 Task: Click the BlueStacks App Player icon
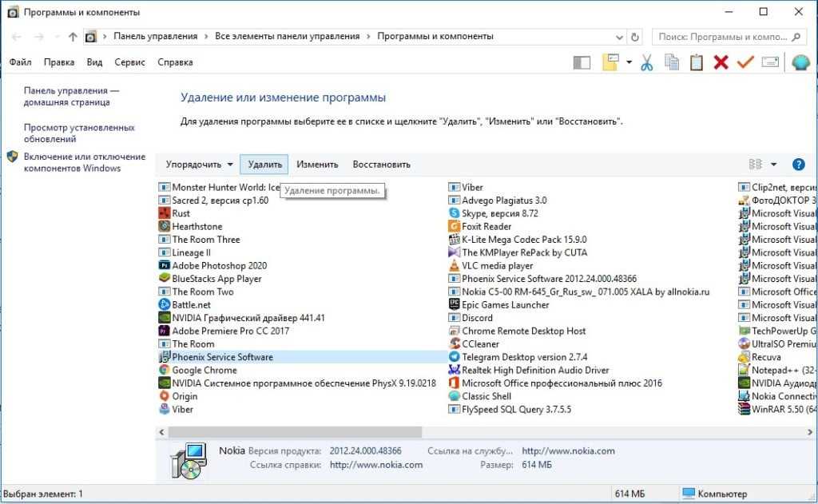coord(165,279)
